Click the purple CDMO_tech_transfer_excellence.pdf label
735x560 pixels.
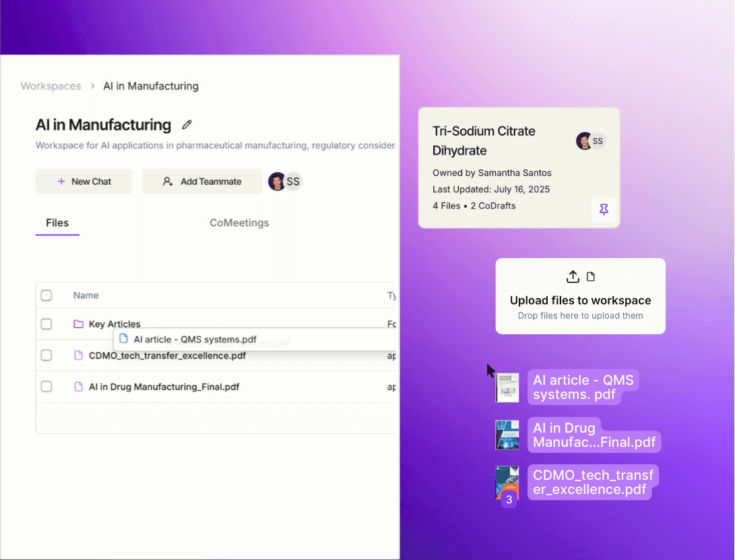tap(593, 482)
